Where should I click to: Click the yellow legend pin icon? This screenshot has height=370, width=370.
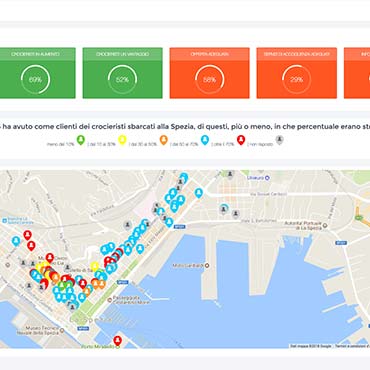click(122, 140)
